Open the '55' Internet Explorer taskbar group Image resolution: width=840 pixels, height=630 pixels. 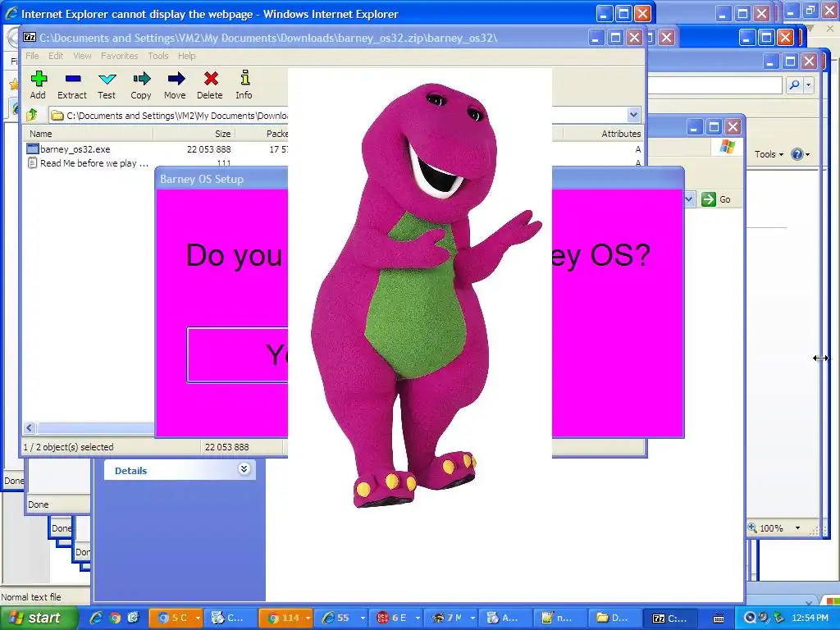(340, 618)
